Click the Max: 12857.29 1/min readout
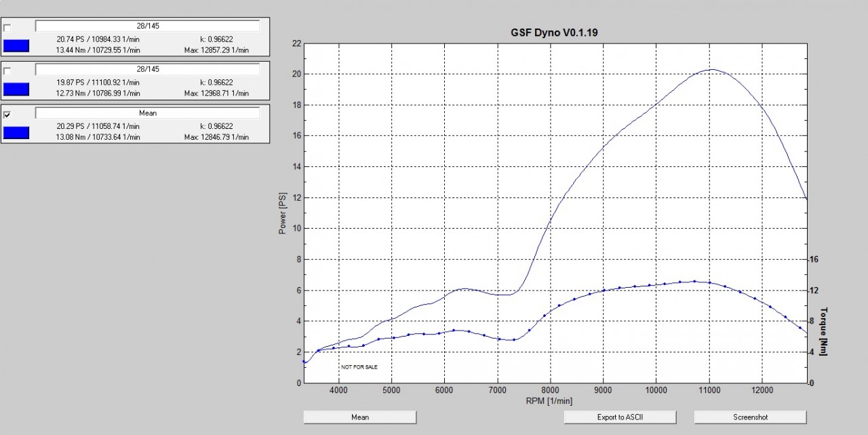The height and width of the screenshot is (435, 868). pyautogui.click(x=216, y=50)
